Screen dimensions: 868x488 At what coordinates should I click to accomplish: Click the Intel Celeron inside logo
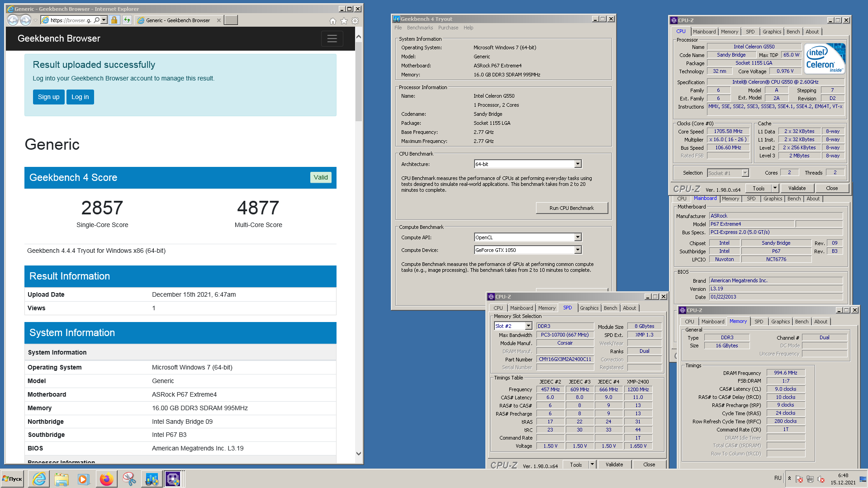pyautogui.click(x=825, y=59)
